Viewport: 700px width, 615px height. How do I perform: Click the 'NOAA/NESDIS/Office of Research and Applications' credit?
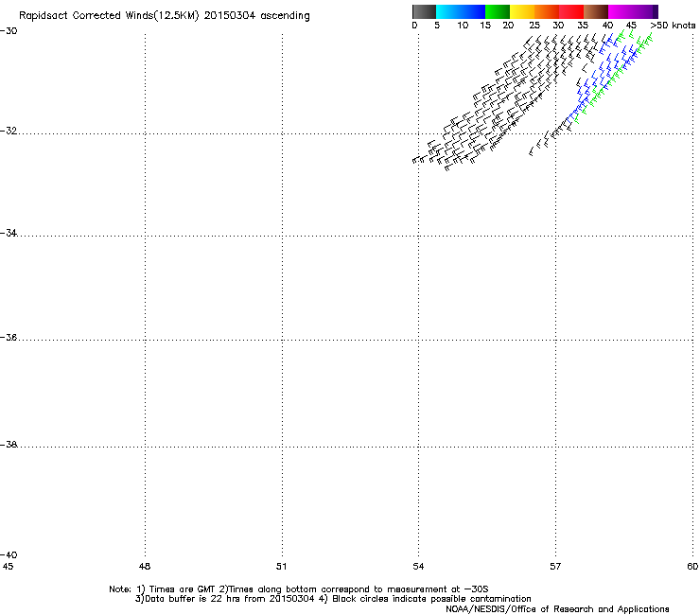[557, 609]
